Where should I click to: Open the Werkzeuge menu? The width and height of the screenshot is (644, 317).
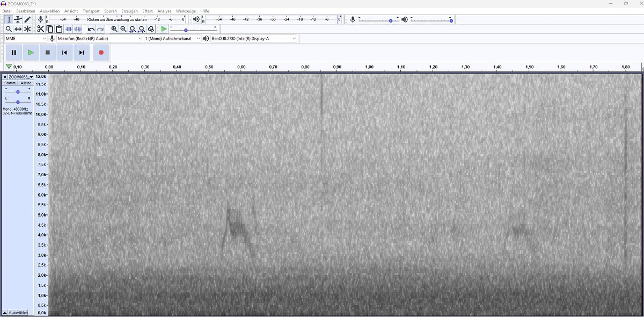(186, 11)
